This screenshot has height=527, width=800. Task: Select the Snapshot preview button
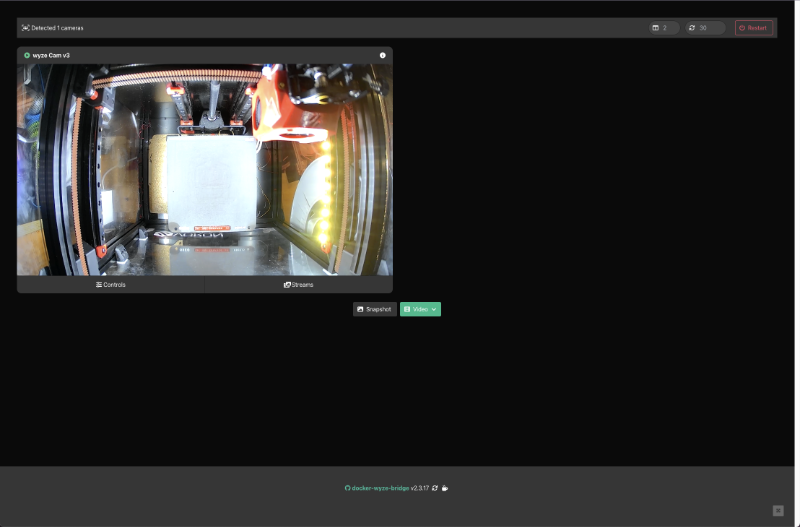374,309
